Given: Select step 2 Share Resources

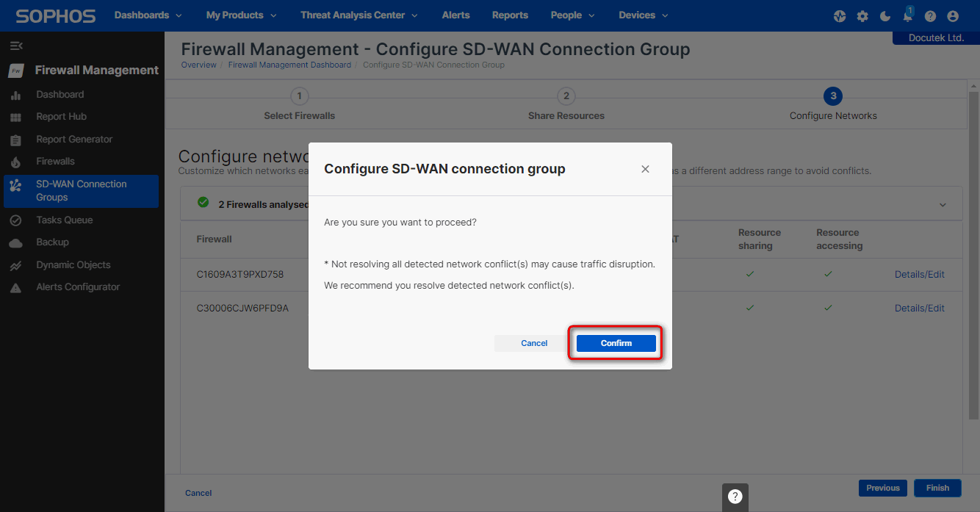Looking at the screenshot, I should click(566, 104).
